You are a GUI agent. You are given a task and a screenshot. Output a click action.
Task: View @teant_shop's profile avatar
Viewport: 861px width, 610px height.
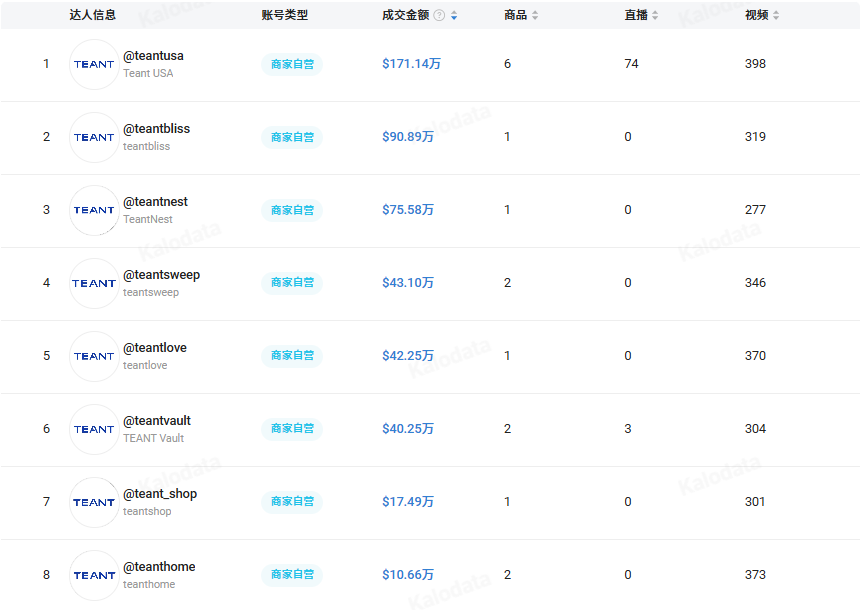[93, 502]
